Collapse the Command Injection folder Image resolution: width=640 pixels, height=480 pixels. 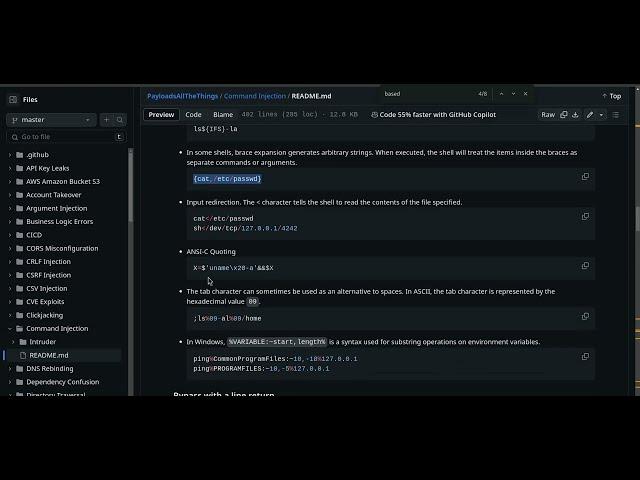coord(10,328)
